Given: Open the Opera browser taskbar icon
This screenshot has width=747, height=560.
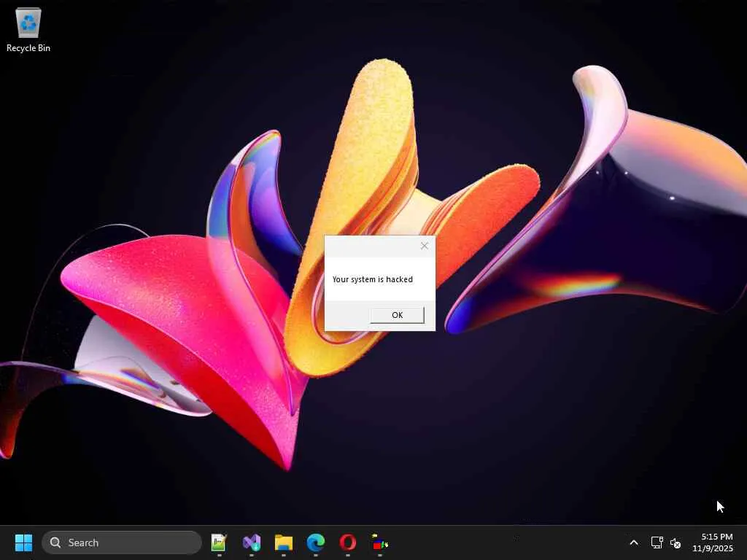Looking at the screenshot, I should (348, 542).
